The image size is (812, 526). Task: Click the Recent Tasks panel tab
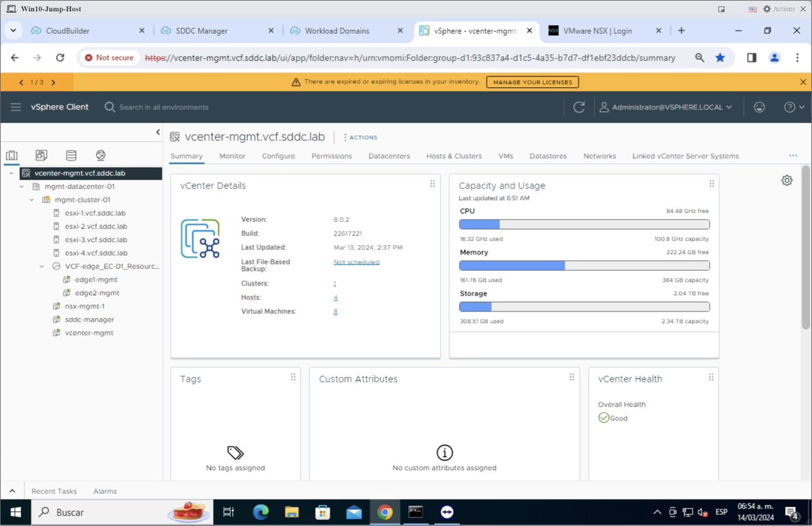(x=54, y=491)
